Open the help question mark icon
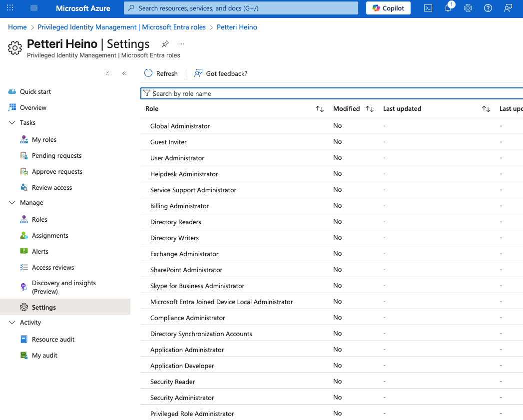Screen dimensions: 523x420 (x=488, y=8)
